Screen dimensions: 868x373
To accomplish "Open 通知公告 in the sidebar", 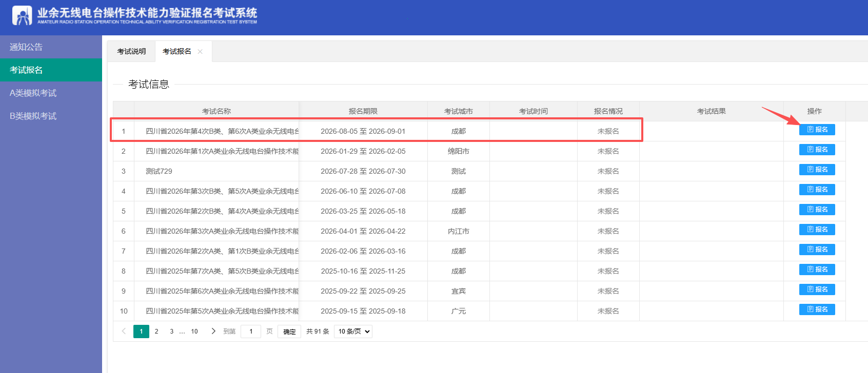I will click(51, 47).
